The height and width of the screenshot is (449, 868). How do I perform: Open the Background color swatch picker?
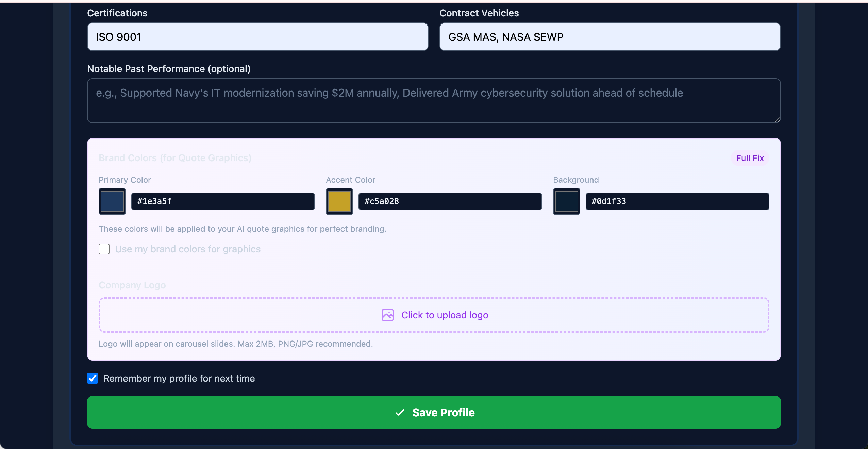click(x=566, y=201)
